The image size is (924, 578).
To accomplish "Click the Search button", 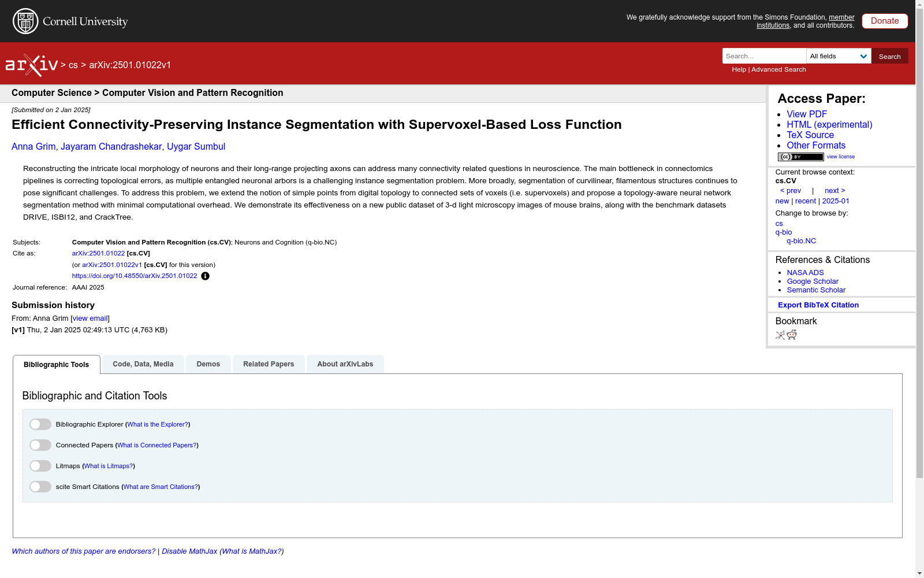I will pos(890,56).
